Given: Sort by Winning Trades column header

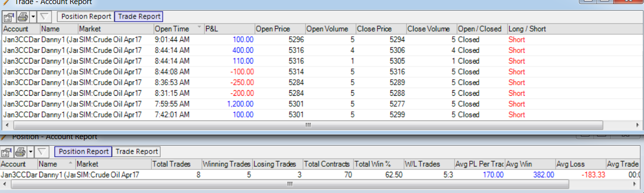Looking at the screenshot, I should (x=227, y=164).
